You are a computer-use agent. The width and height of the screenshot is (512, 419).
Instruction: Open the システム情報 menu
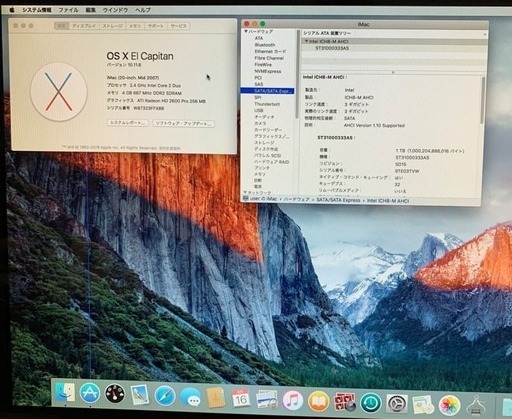click(37, 10)
